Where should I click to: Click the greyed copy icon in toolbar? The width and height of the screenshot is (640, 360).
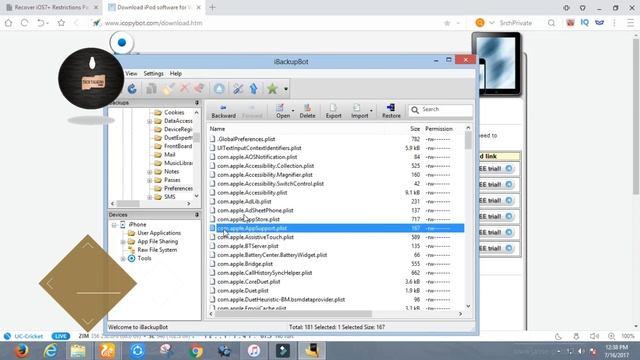(x=151, y=89)
